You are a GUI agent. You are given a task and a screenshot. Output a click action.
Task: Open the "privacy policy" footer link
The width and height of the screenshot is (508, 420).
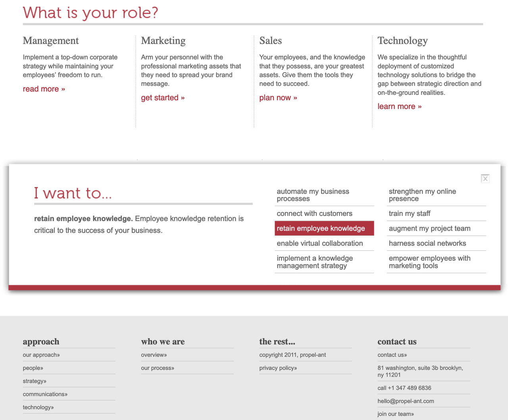[x=278, y=368]
